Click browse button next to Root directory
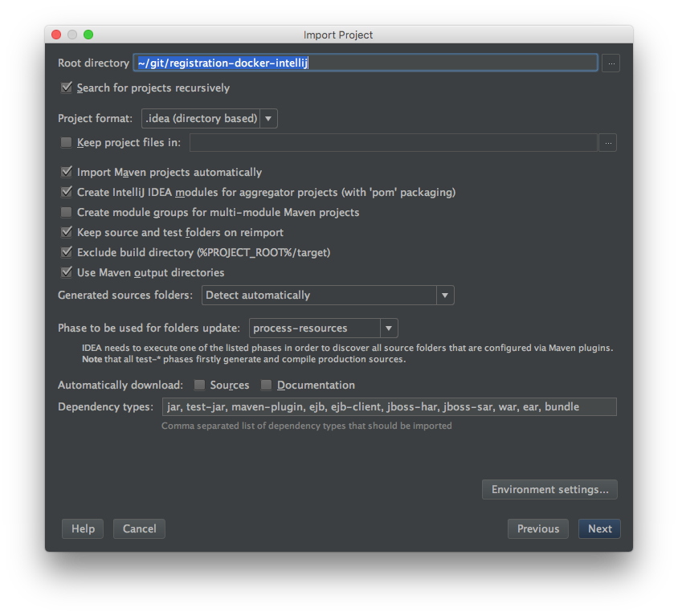The width and height of the screenshot is (678, 616). click(x=611, y=63)
